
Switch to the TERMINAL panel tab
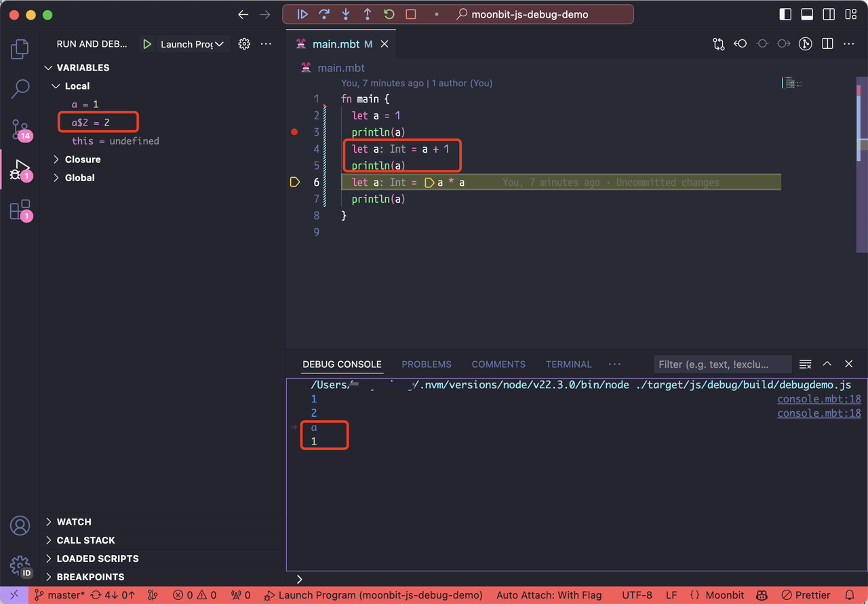pyautogui.click(x=568, y=364)
